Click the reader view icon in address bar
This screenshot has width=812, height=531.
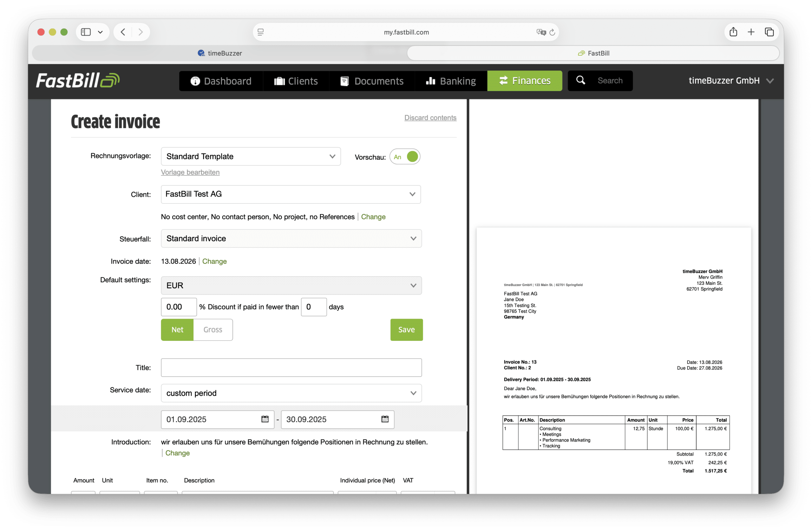pos(261,32)
